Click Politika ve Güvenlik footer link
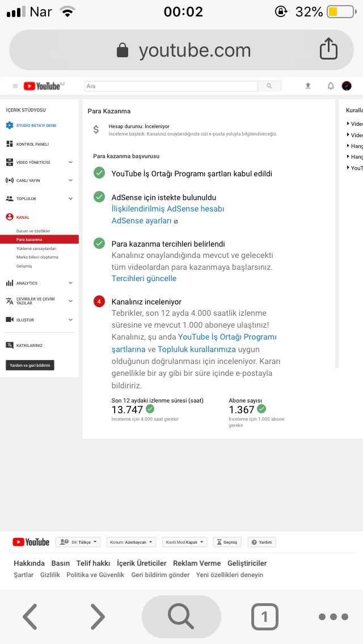This screenshot has width=363, height=644. click(95, 575)
